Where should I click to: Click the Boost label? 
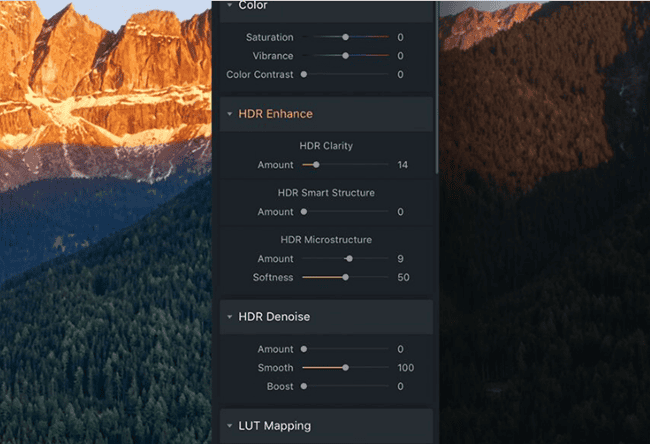point(280,386)
